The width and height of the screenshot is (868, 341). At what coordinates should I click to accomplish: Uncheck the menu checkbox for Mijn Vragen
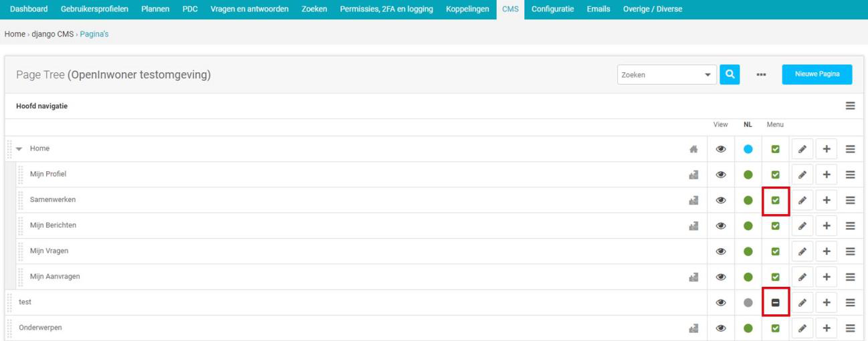point(775,251)
